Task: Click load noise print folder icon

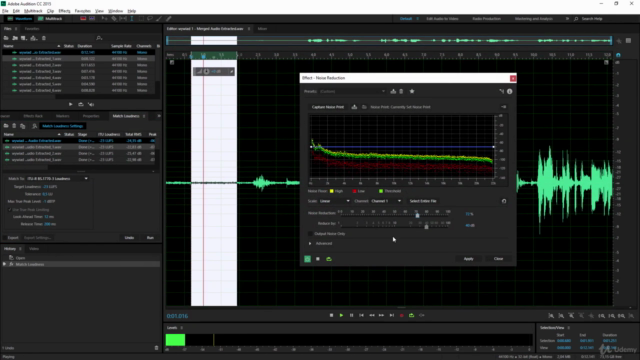Action: (364, 107)
